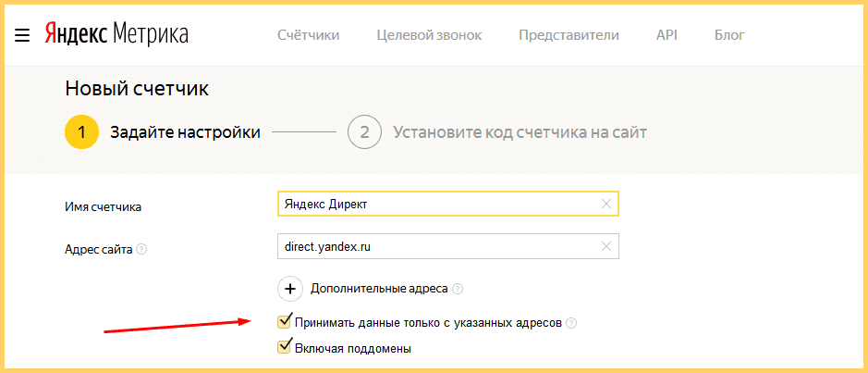Click the plus icon for additional addresses
Viewport: 868px width, 373px height.
tap(290, 289)
